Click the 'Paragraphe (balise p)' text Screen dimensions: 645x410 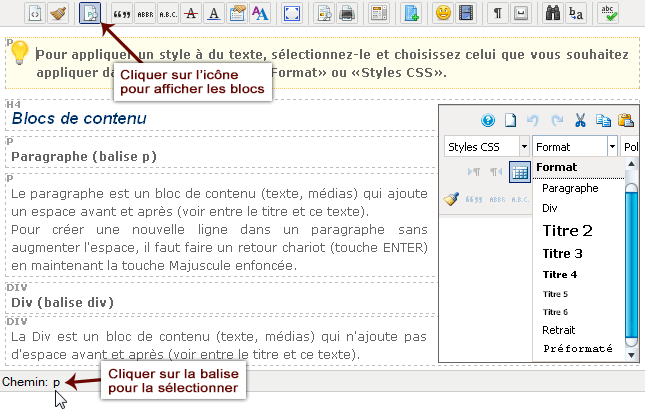click(x=84, y=157)
